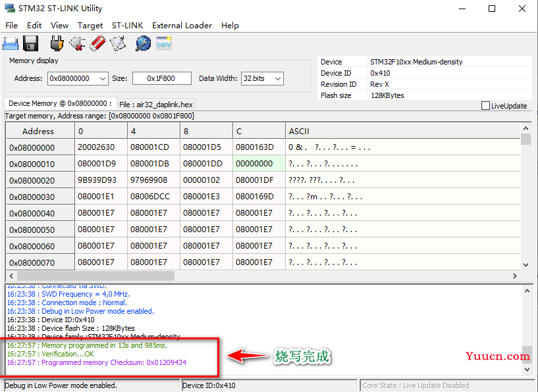This screenshot has height=392, width=538.
Task: Click the Flash size value '128KBytes'
Action: click(387, 95)
